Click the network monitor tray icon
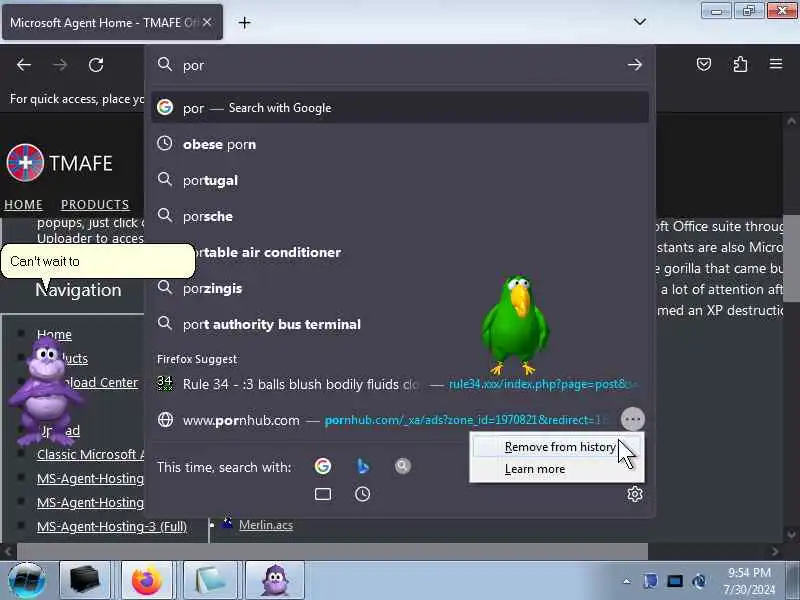Viewport: 800px width, 600px height. tap(674, 581)
